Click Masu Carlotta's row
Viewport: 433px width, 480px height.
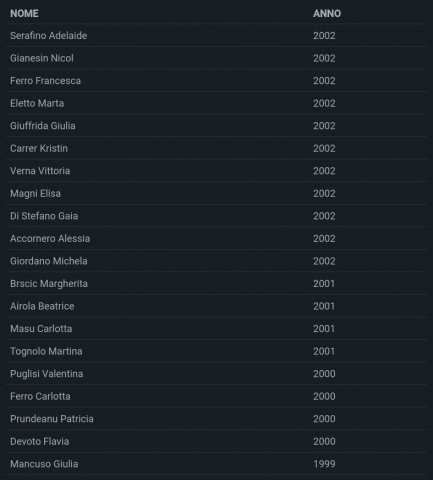tap(217, 329)
